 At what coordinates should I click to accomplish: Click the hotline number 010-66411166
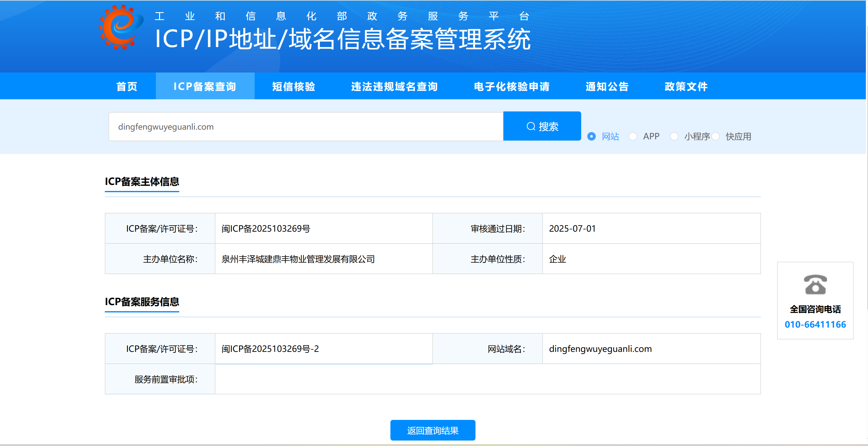(x=815, y=324)
